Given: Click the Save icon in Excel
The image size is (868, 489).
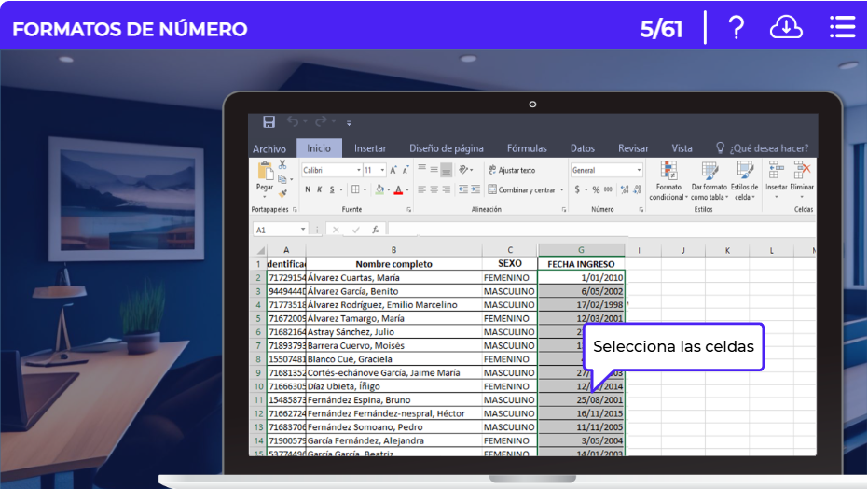Looking at the screenshot, I should pyautogui.click(x=269, y=122).
